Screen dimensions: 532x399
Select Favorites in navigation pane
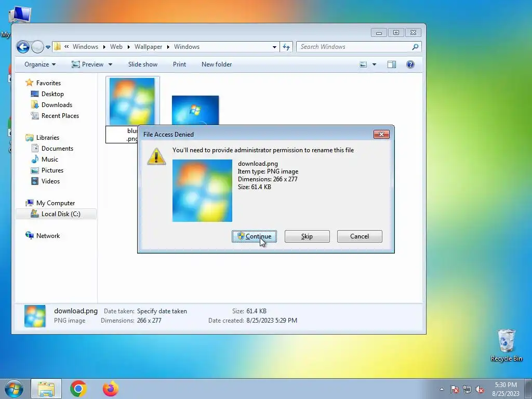tap(48, 83)
